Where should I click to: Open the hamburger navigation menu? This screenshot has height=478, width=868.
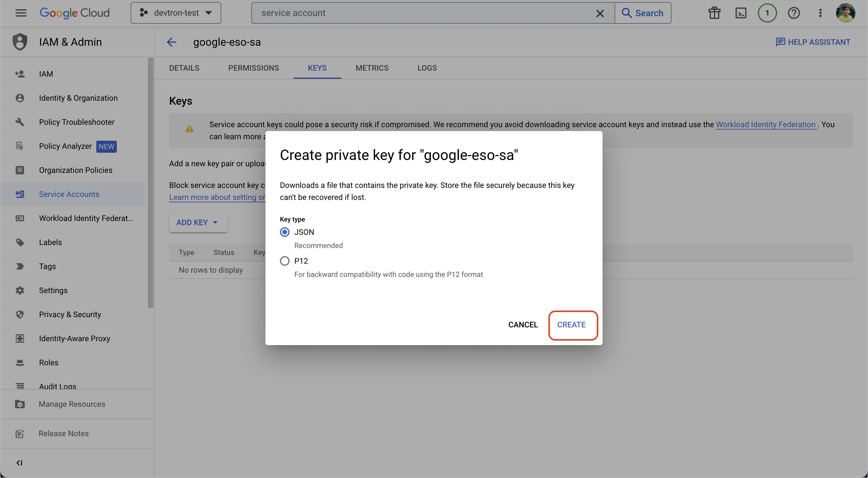(21, 13)
